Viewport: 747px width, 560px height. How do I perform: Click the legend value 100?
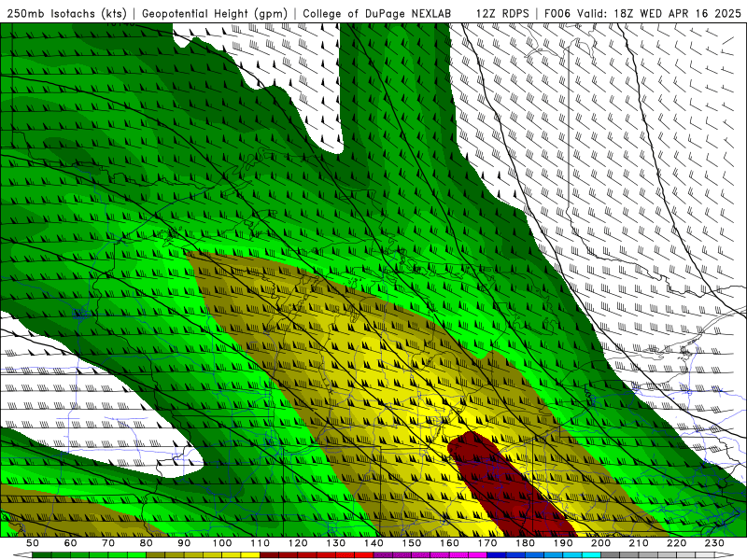pyautogui.click(x=222, y=543)
